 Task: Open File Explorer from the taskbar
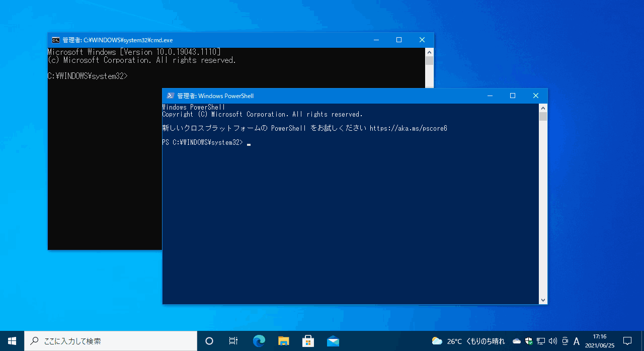coord(283,341)
